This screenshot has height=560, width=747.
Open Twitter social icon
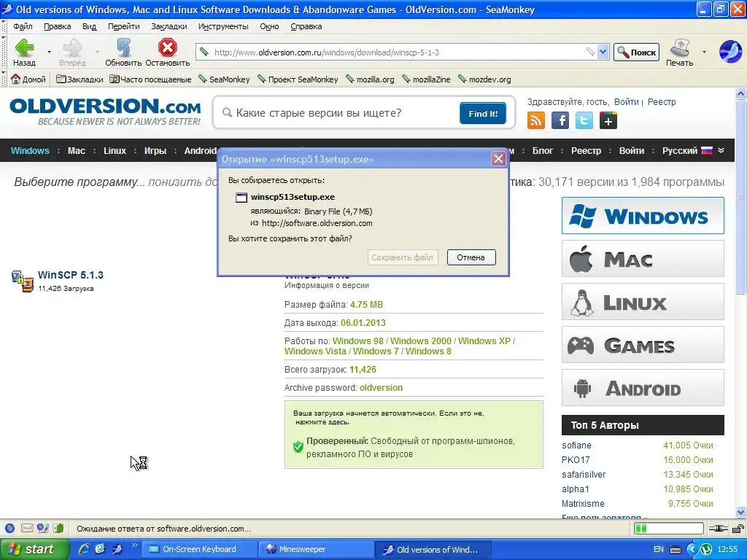tap(584, 120)
